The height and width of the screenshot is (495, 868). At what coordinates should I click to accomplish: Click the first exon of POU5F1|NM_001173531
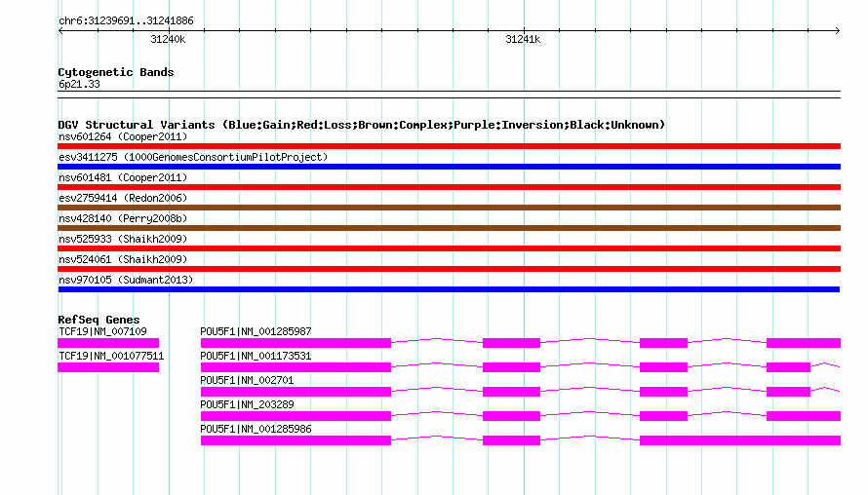pyautogui.click(x=296, y=367)
